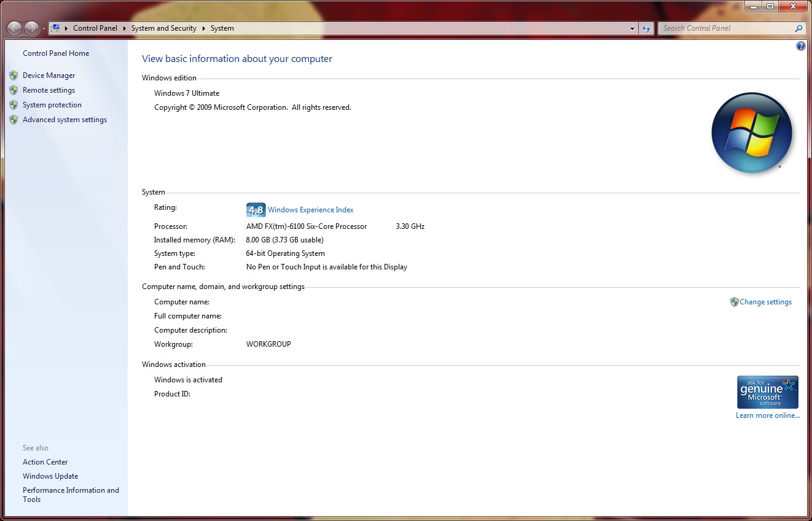Open Windows Update under See also
The height and width of the screenshot is (521, 812).
coord(50,476)
